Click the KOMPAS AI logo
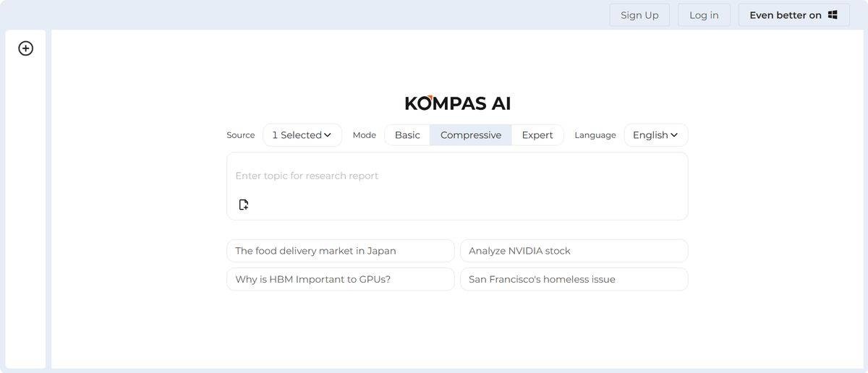Image resolution: width=868 pixels, height=373 pixels. click(x=458, y=103)
